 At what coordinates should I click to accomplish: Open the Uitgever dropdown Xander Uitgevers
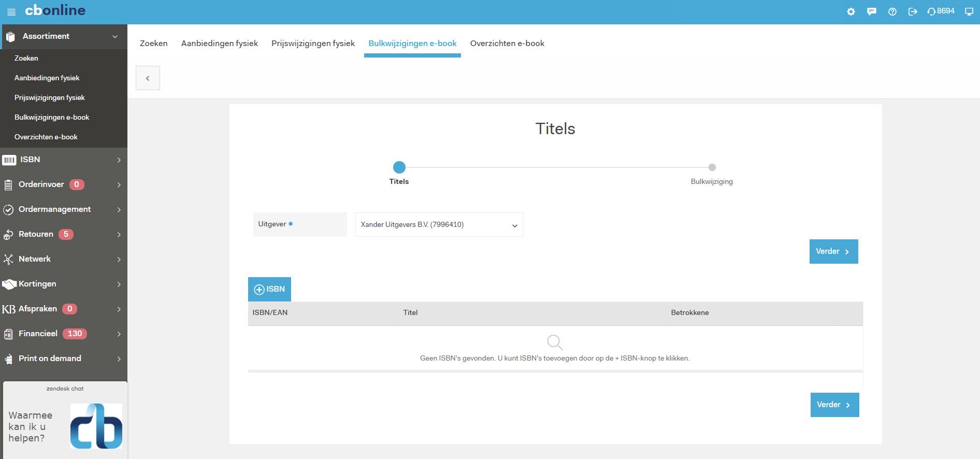[x=439, y=225]
